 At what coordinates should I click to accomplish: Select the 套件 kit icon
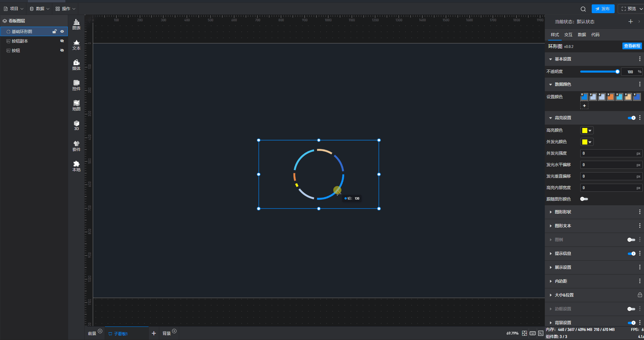click(x=77, y=146)
